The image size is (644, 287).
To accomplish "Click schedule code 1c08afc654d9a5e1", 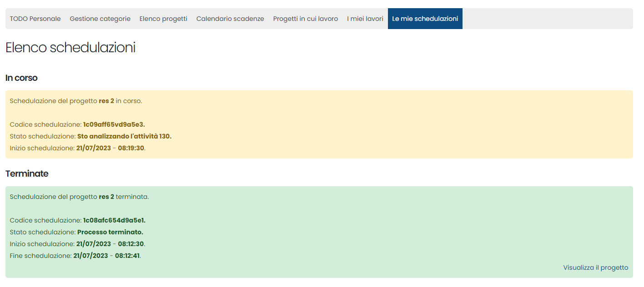I will tap(114, 220).
